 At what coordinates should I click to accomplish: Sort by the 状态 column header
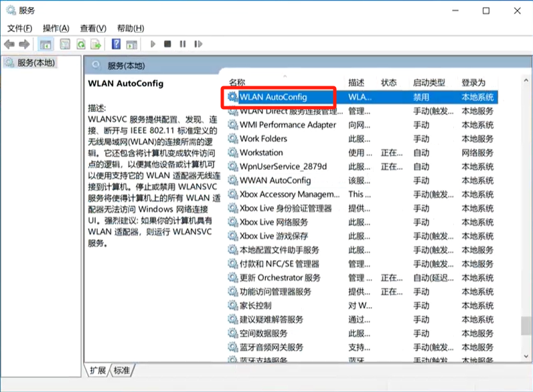pos(388,82)
